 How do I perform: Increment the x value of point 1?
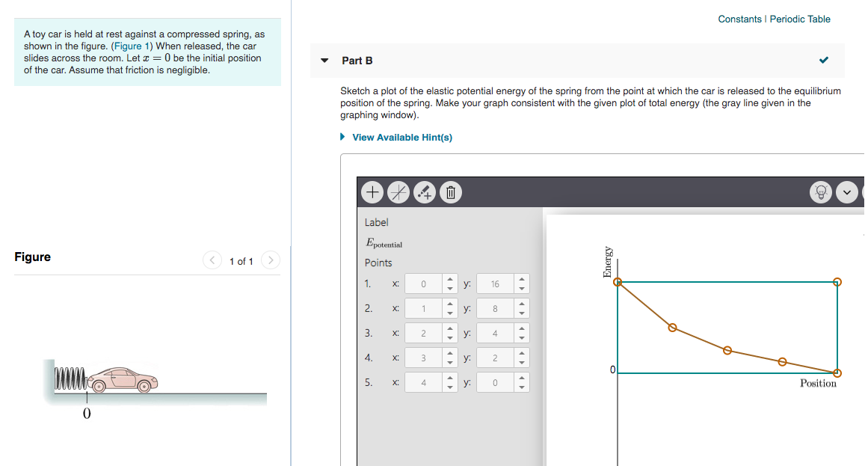[x=449, y=280]
